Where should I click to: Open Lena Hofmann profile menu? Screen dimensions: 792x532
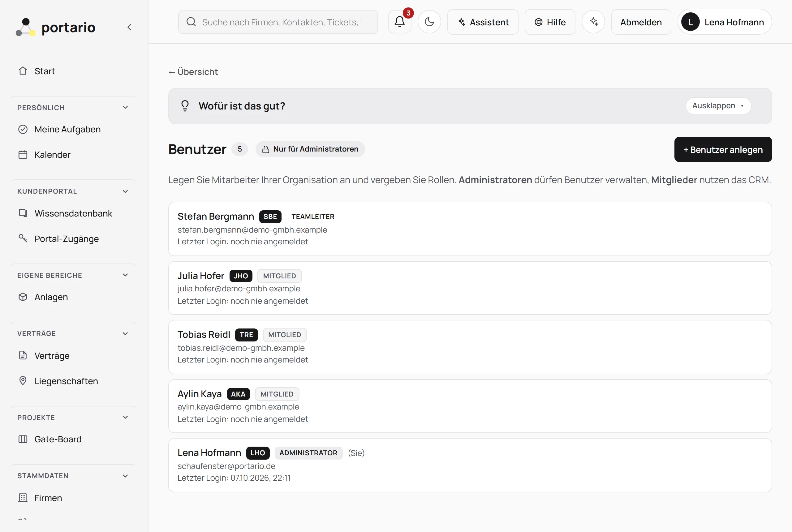click(x=725, y=22)
